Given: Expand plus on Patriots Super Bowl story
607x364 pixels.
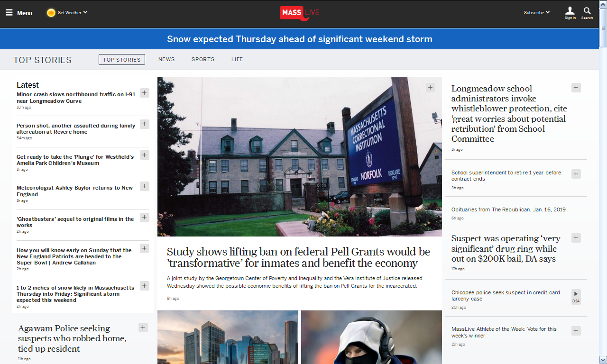Looking at the screenshot, I should click(145, 248).
